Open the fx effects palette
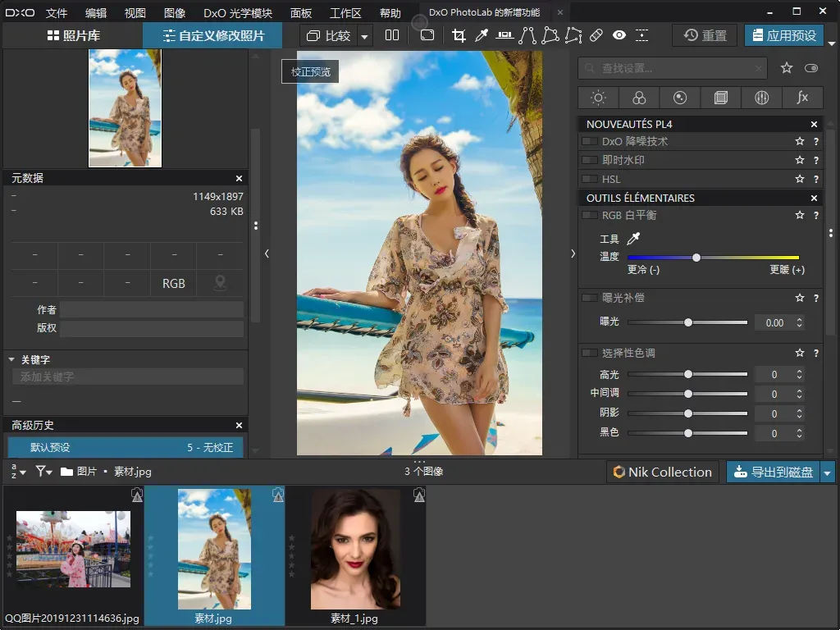840x630 pixels. pyautogui.click(x=802, y=98)
